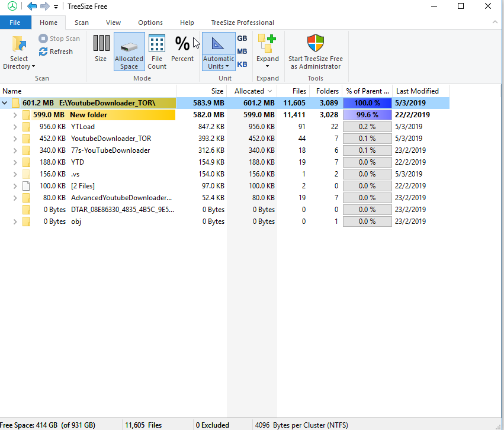
Task: Click the New folder folder icon
Action: [26, 115]
